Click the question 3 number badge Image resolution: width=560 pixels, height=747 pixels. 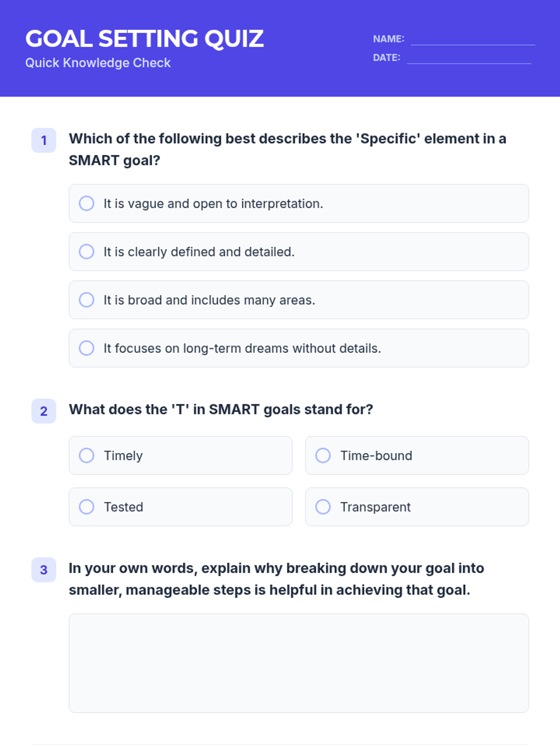tap(44, 570)
